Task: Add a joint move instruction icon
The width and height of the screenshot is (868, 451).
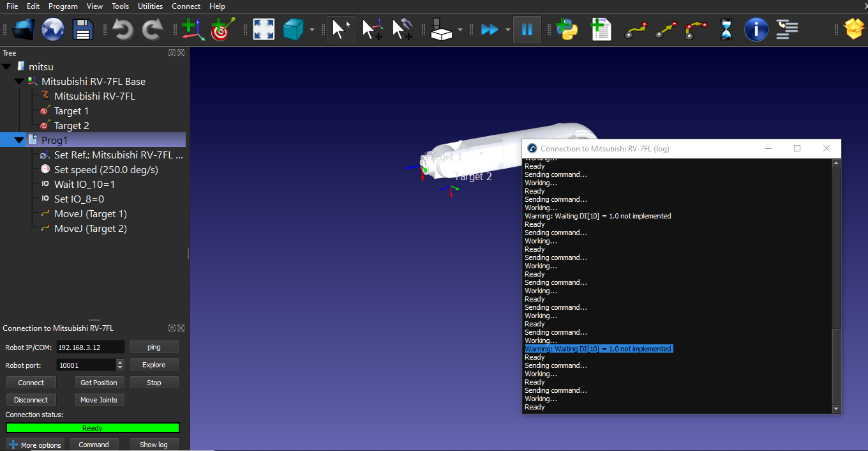Action: pyautogui.click(x=636, y=29)
